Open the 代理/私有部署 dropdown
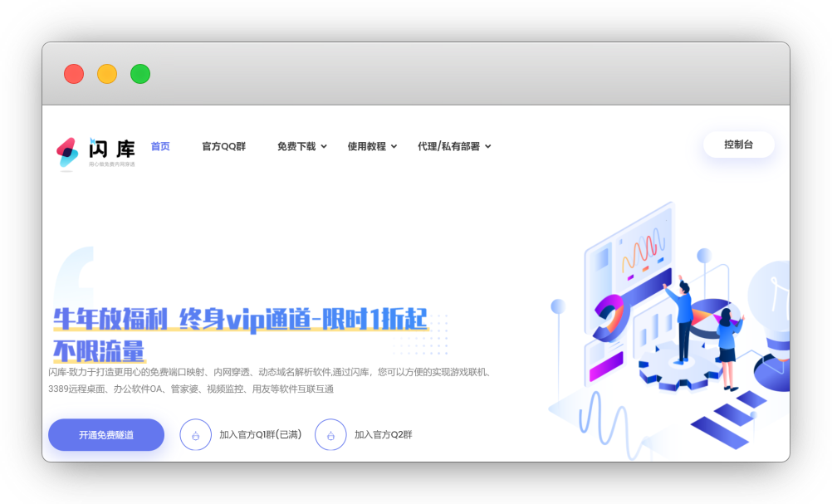 [453, 146]
